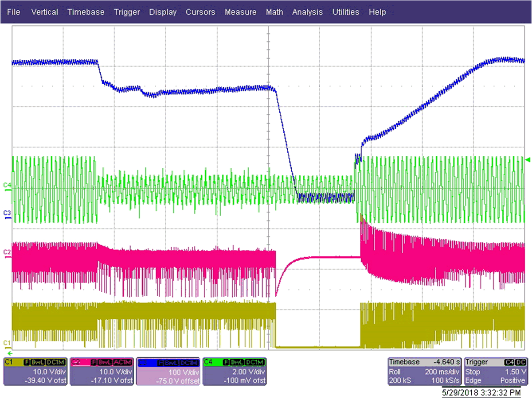Open the File menu
The height and width of the screenshot is (399, 532).
[13, 12]
